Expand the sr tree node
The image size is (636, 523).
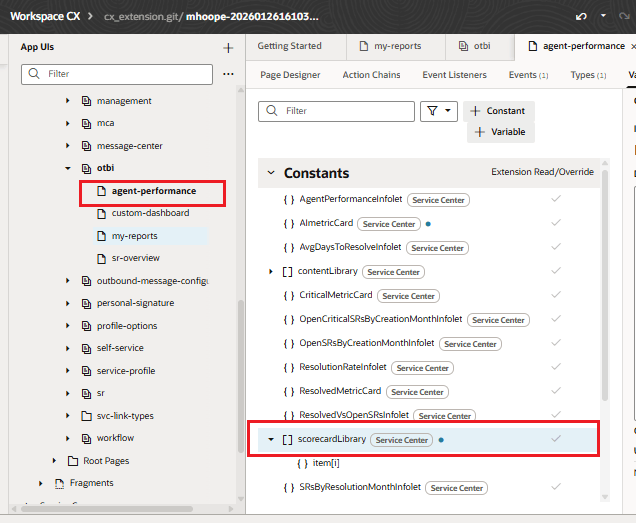point(68,393)
